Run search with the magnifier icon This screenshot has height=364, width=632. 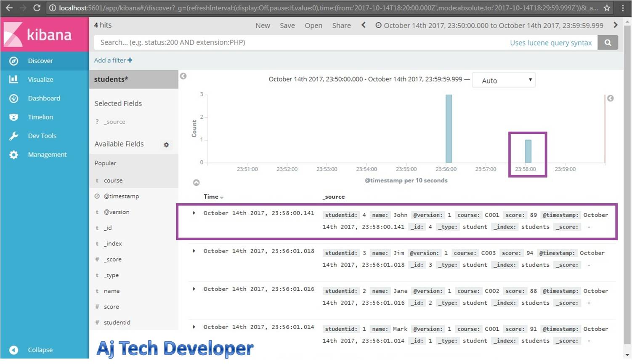(608, 42)
